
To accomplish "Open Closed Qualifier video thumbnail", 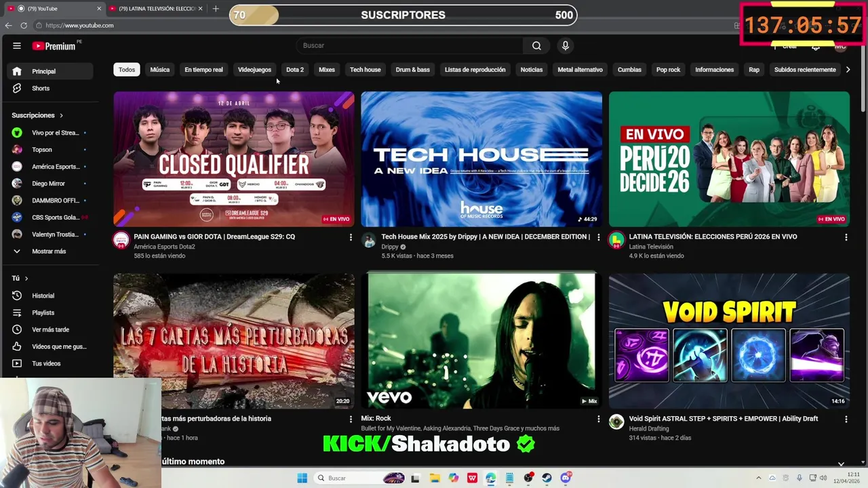I will 234,159.
